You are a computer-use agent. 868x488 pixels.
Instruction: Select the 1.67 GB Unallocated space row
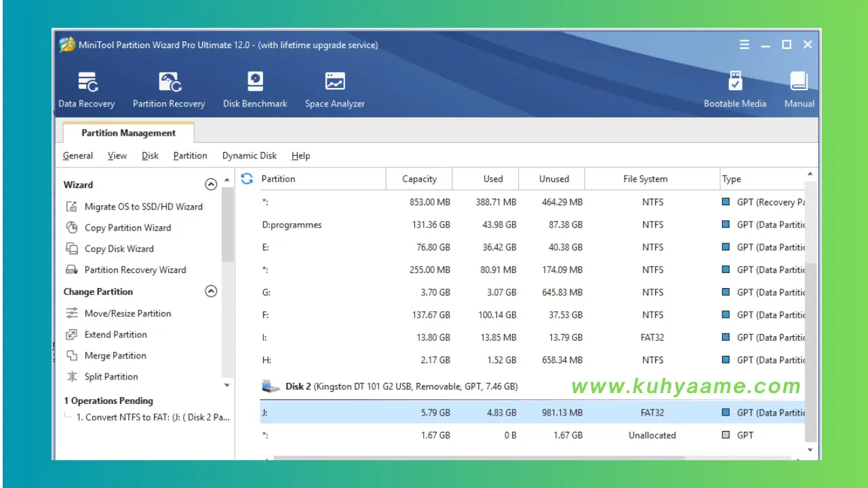532,435
